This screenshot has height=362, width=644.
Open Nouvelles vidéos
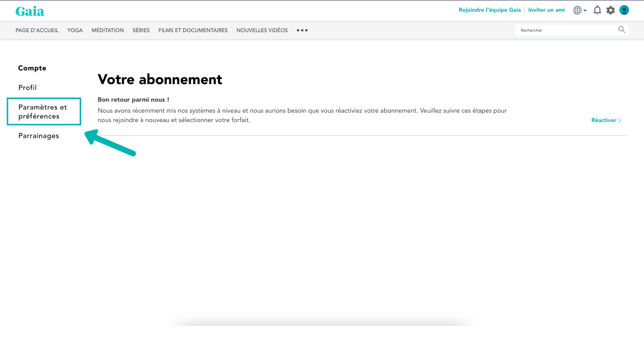(262, 30)
